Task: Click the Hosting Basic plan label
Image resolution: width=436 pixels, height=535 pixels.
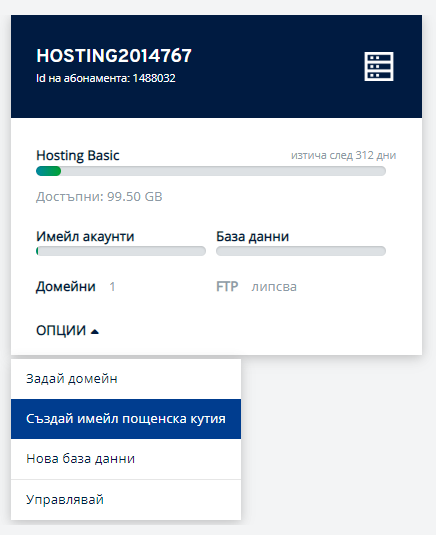Action: [x=78, y=156]
